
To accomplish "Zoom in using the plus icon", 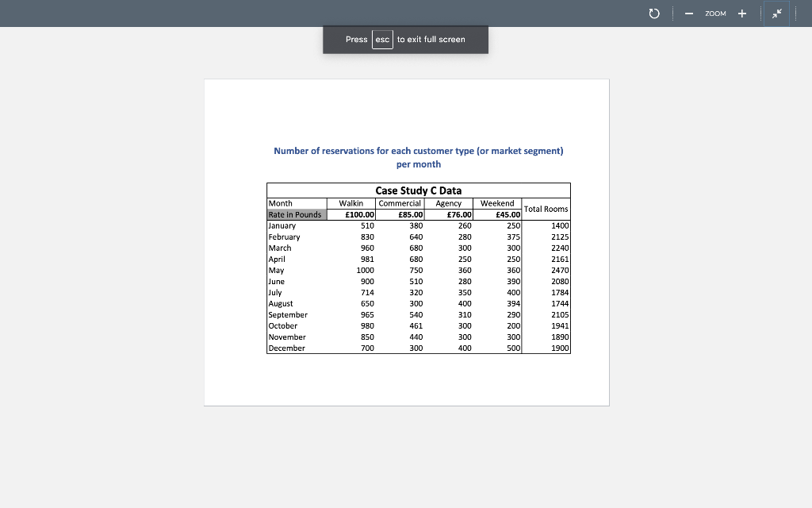I will coord(741,13).
